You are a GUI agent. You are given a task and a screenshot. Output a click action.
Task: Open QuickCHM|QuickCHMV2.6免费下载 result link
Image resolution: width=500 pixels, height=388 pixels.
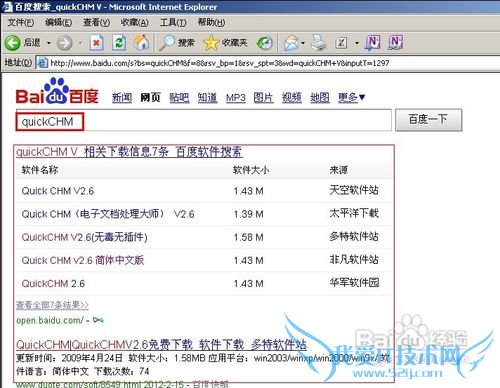[161, 344]
